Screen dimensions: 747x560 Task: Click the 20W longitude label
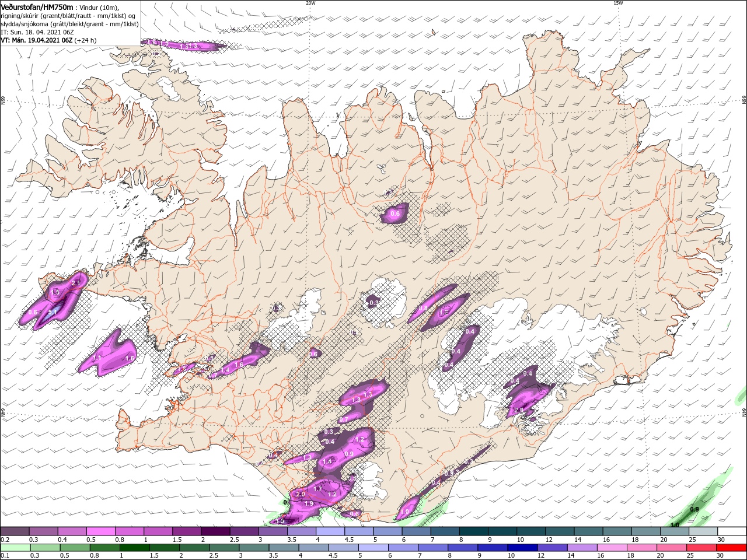(x=310, y=3)
